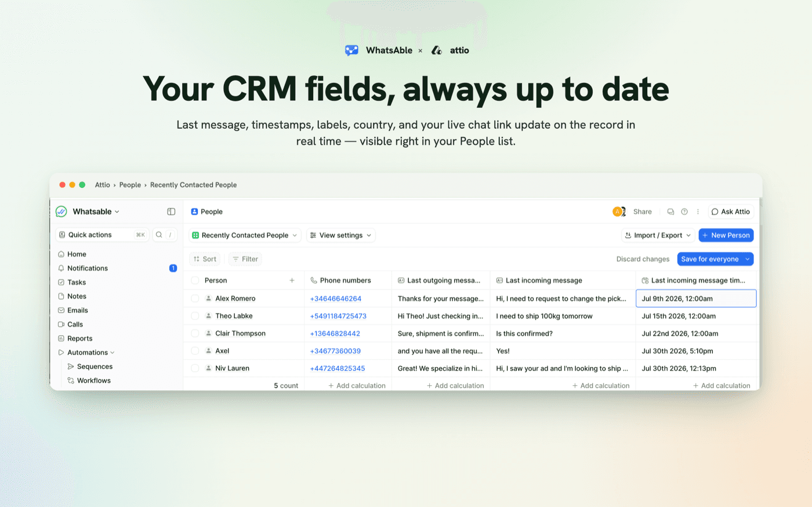Click the Tasks checkmark icon in sidebar
This screenshot has height=507, width=812.
(x=61, y=283)
